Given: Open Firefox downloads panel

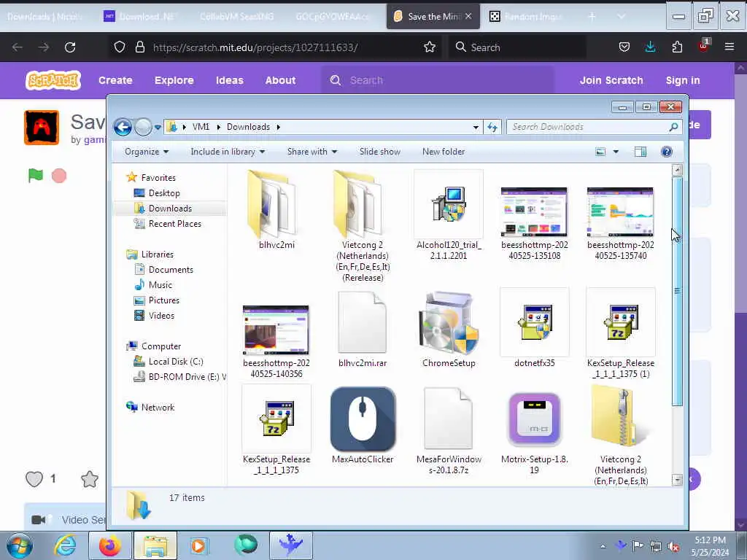Looking at the screenshot, I should click(x=650, y=47).
